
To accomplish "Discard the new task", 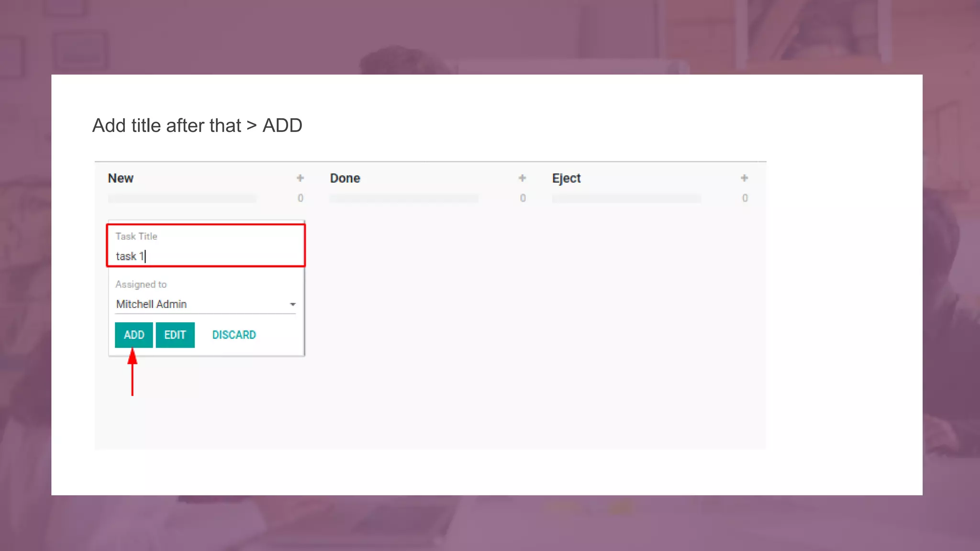I will coord(234,335).
